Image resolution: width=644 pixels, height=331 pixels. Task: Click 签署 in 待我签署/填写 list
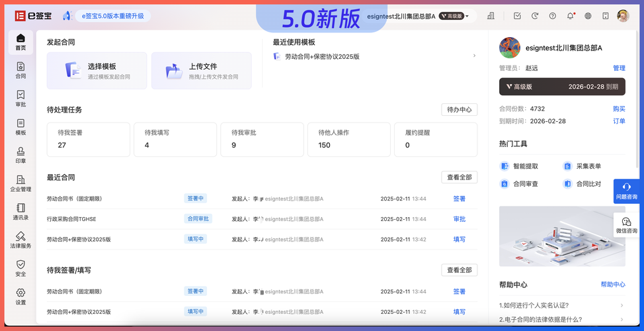point(459,291)
